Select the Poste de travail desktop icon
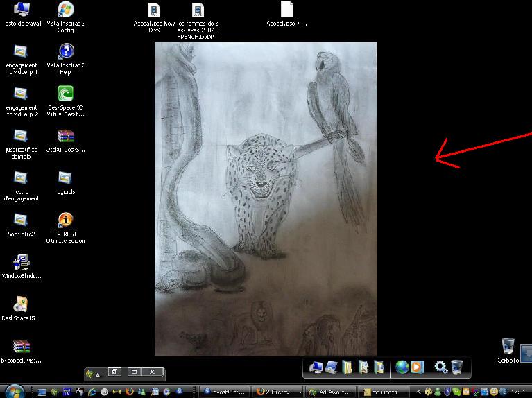Image resolution: width=532 pixels, height=398 pixels. pyautogui.click(x=22, y=15)
